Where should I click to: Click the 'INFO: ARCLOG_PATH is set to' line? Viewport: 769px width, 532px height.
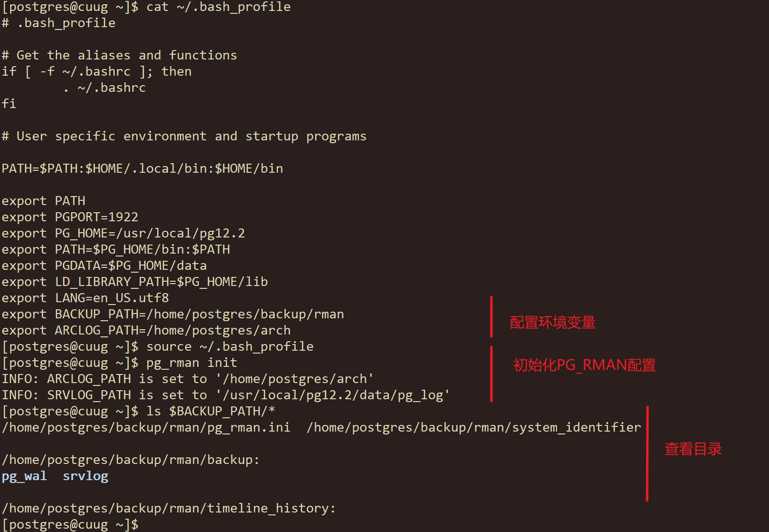tap(188, 379)
